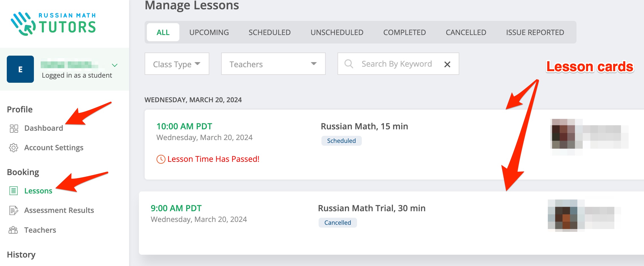
Task: Select the Completed lessons tab
Action: [404, 32]
